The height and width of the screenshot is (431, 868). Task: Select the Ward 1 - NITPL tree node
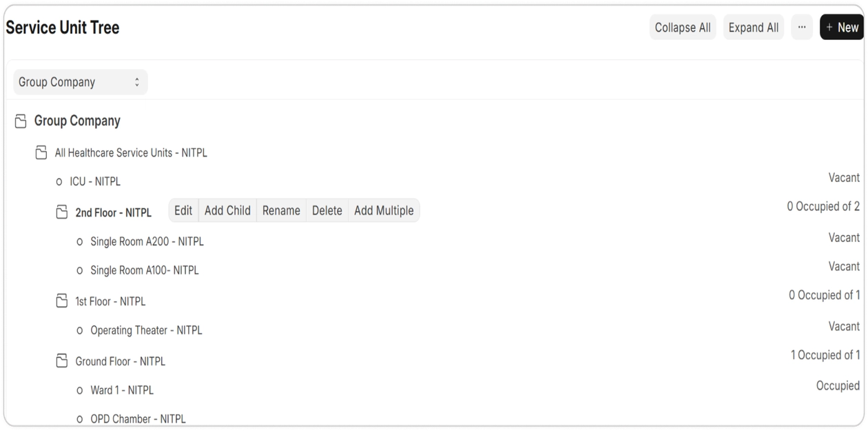tap(122, 390)
